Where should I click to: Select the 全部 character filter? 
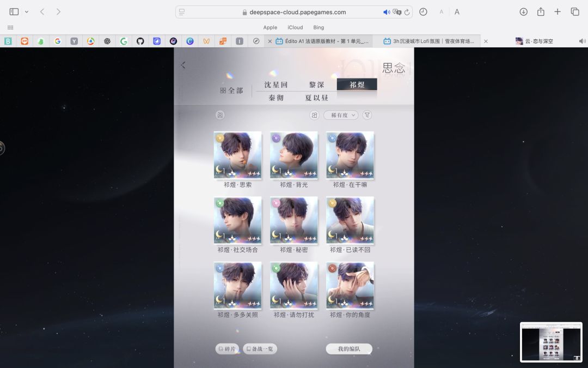pyautogui.click(x=232, y=91)
